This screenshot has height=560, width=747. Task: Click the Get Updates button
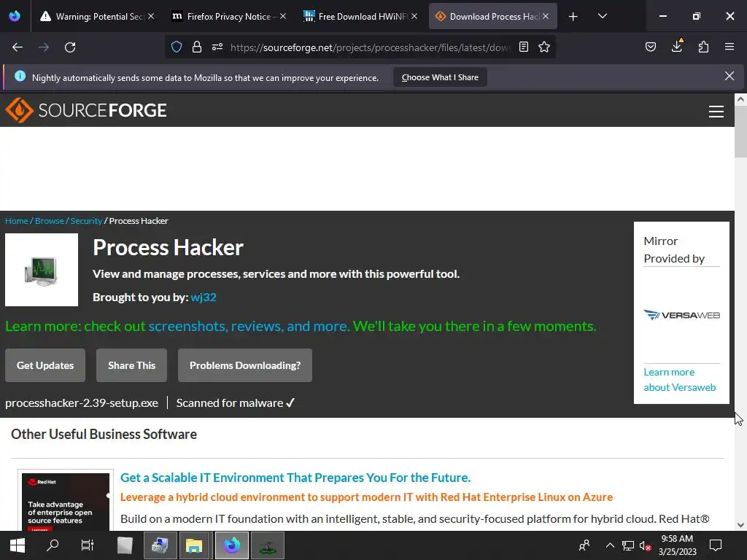45,365
